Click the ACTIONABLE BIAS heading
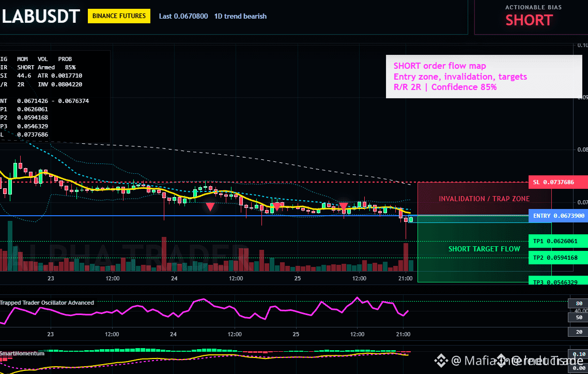 tap(533, 7)
